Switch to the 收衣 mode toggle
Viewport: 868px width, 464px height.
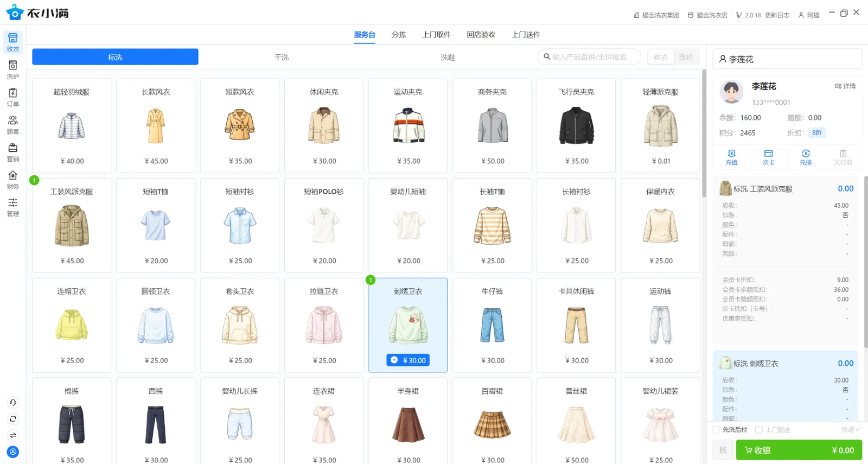point(661,57)
